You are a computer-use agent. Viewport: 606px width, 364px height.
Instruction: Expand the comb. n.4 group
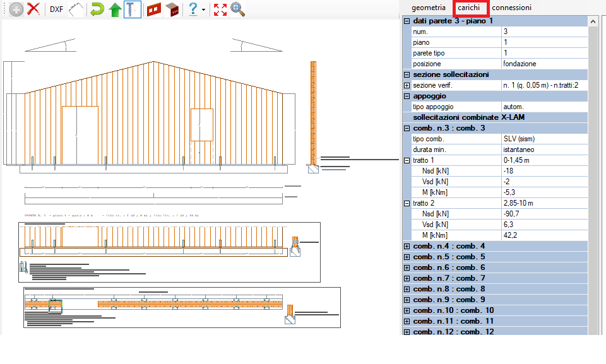coord(407,246)
